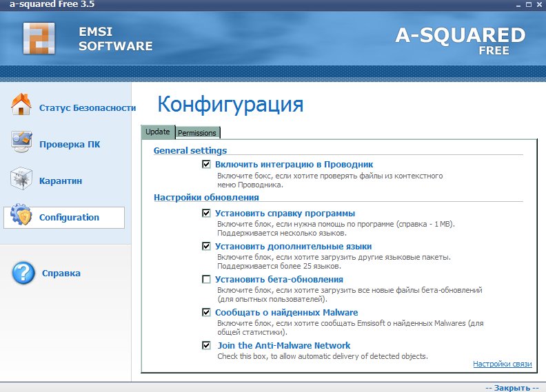546x392 pixels.
Task: Maximize the a-squared Free window
Action: [529, 5]
